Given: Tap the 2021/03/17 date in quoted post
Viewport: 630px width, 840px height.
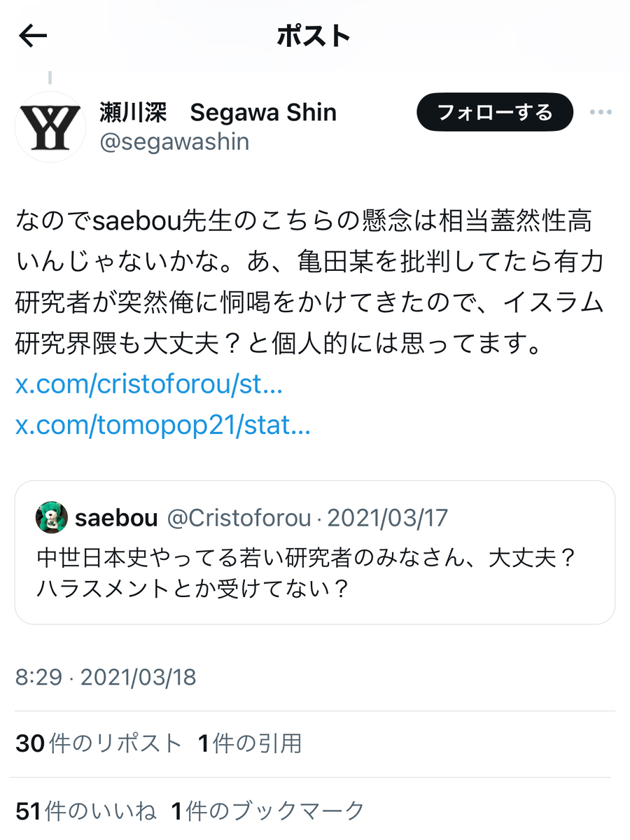Looking at the screenshot, I should [388, 518].
